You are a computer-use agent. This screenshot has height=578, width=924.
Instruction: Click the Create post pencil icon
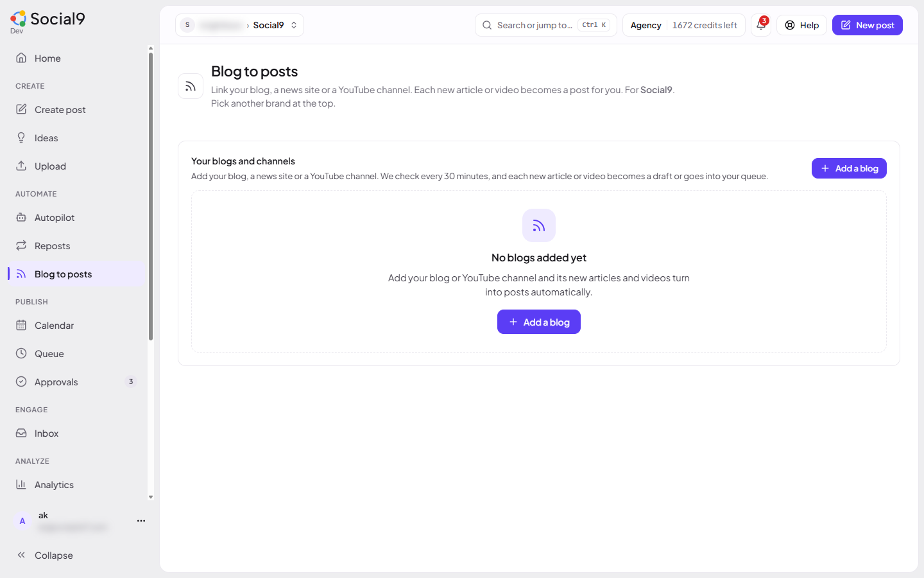[x=21, y=109]
